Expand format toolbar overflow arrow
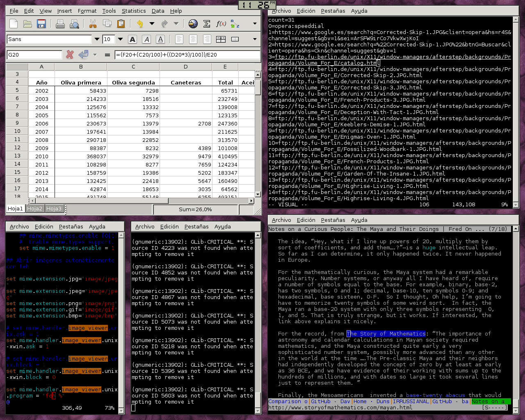The height and width of the screenshot is (420, 525). click(x=255, y=39)
